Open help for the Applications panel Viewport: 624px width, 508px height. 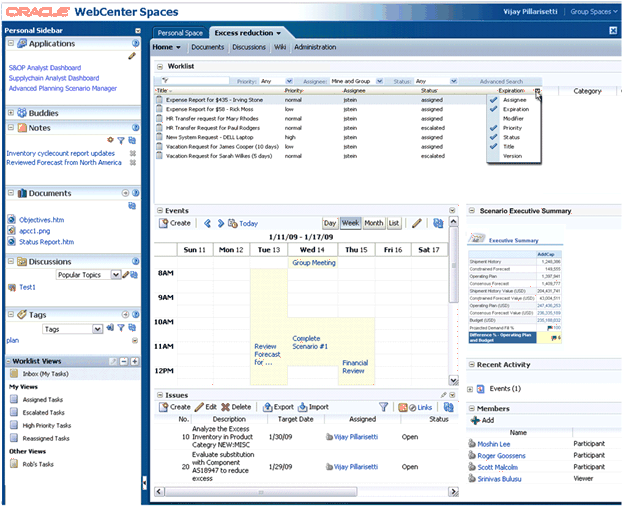click(135, 44)
